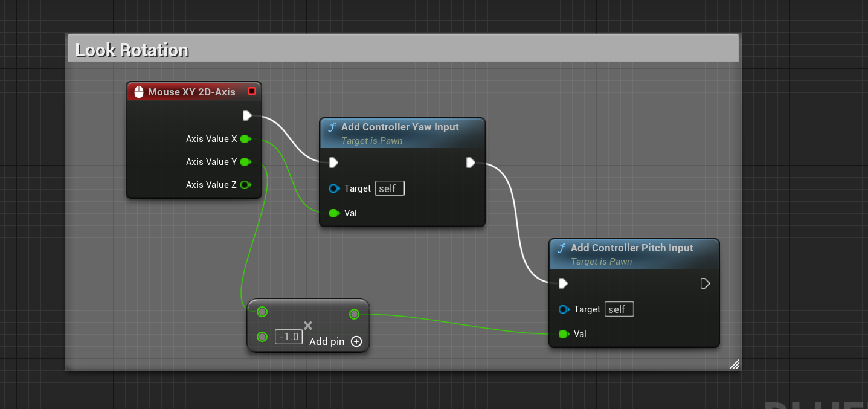Click the multiply node output pin
The height and width of the screenshot is (409, 868).
coord(355,314)
